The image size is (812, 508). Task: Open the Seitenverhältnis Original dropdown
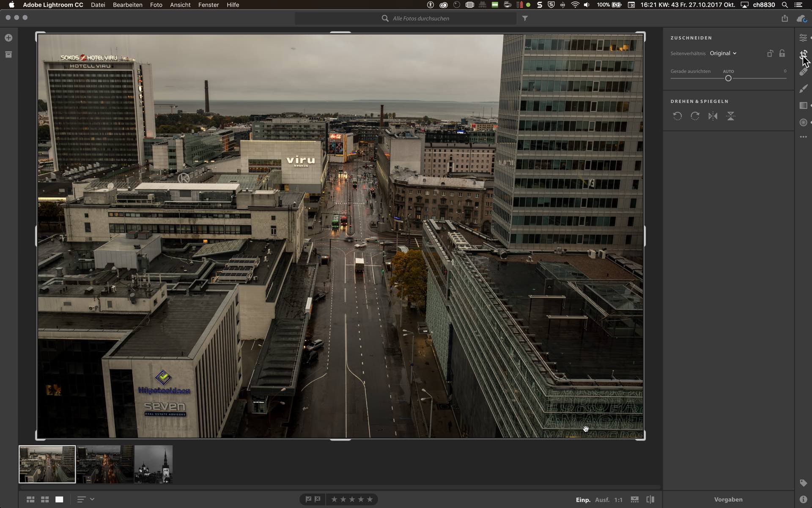(x=723, y=53)
